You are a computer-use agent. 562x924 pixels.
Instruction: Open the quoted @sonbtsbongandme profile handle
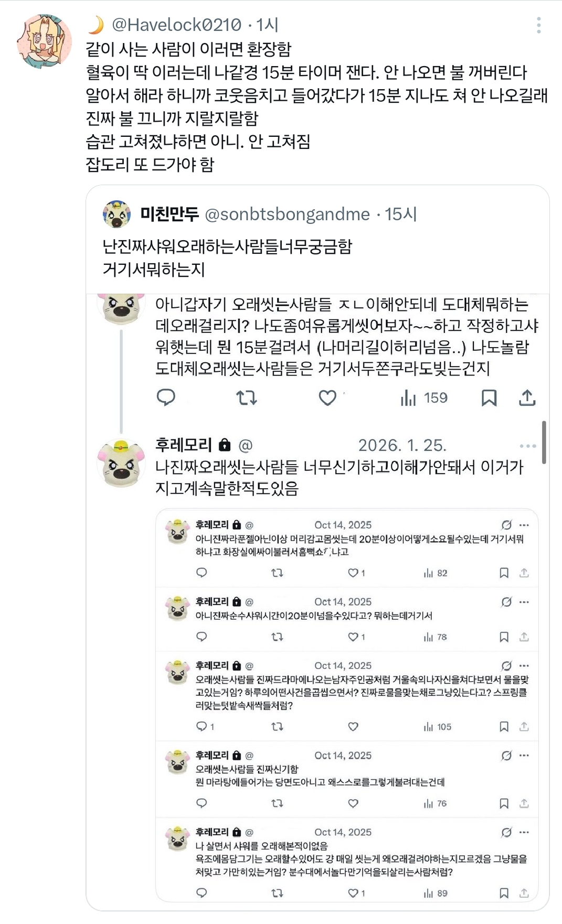tap(287, 214)
